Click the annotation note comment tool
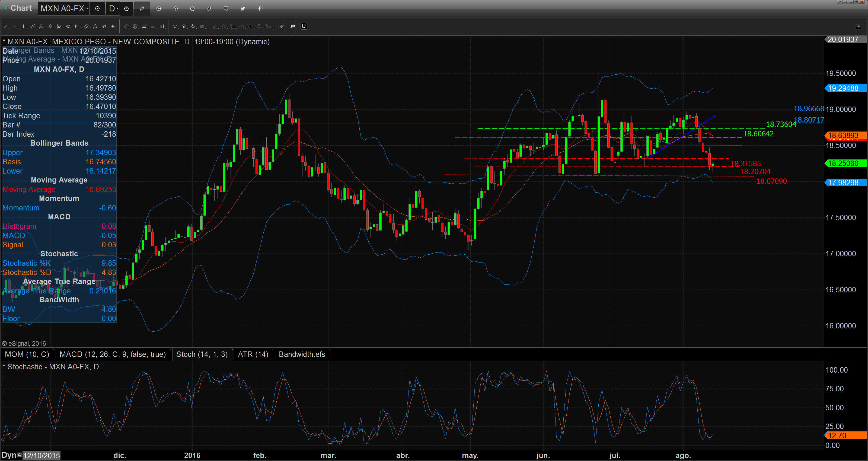Viewport: 868px width, 461px height. [293, 26]
